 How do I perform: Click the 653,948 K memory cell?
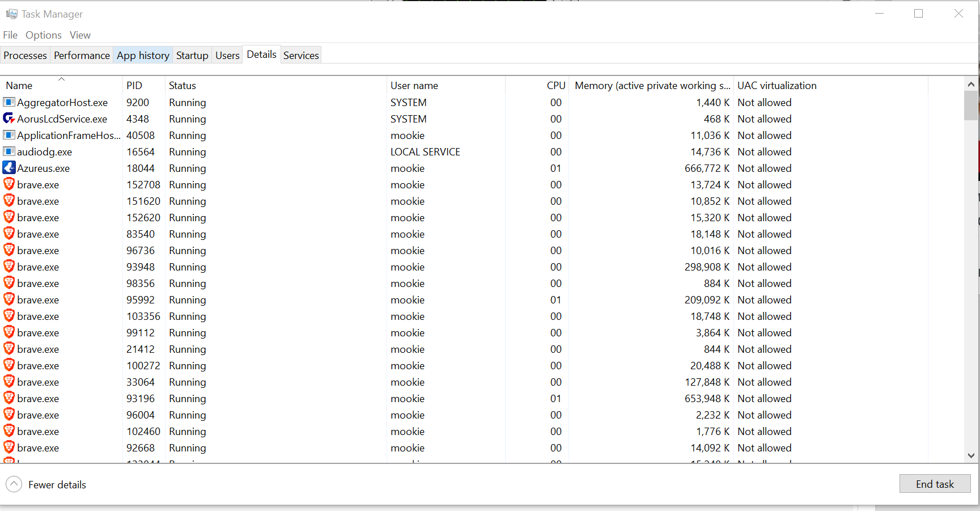click(x=707, y=399)
